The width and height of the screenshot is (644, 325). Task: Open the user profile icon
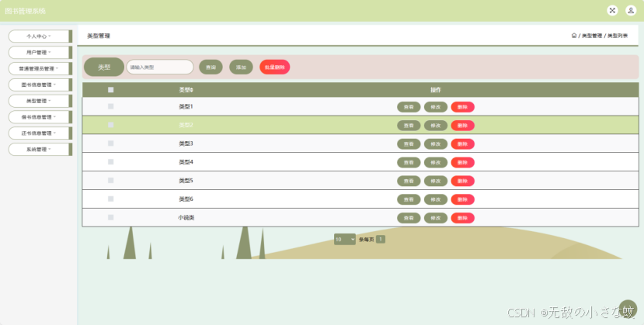coord(631,11)
